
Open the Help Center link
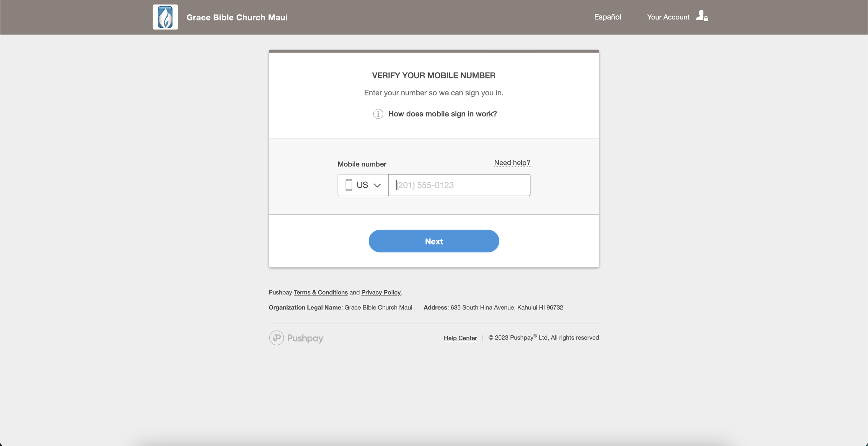pyautogui.click(x=460, y=338)
